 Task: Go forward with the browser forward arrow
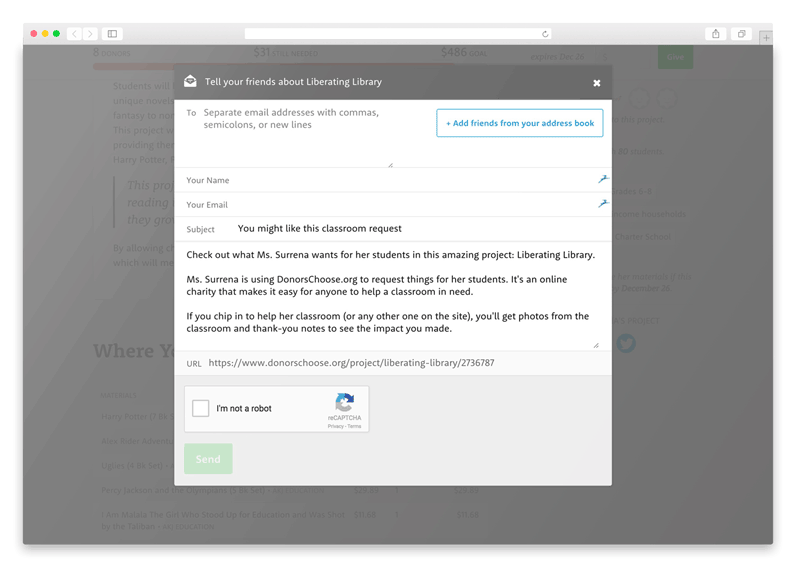[90, 34]
